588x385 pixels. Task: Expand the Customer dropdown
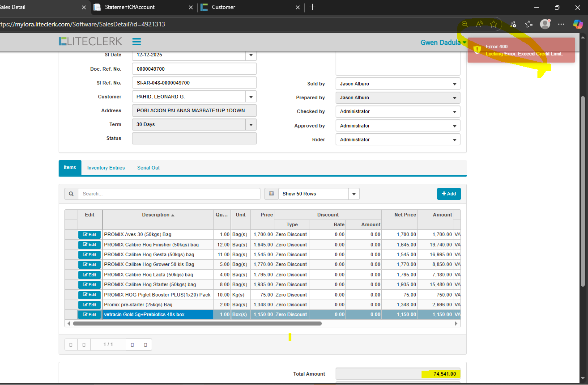click(x=251, y=97)
